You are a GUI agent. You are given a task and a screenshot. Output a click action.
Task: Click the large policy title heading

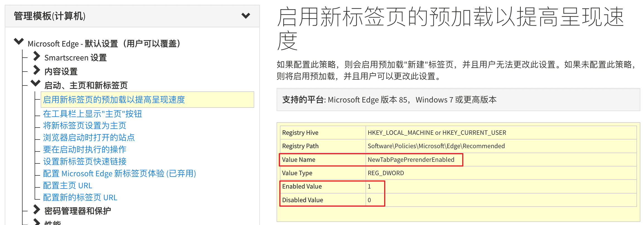pyautogui.click(x=450, y=29)
